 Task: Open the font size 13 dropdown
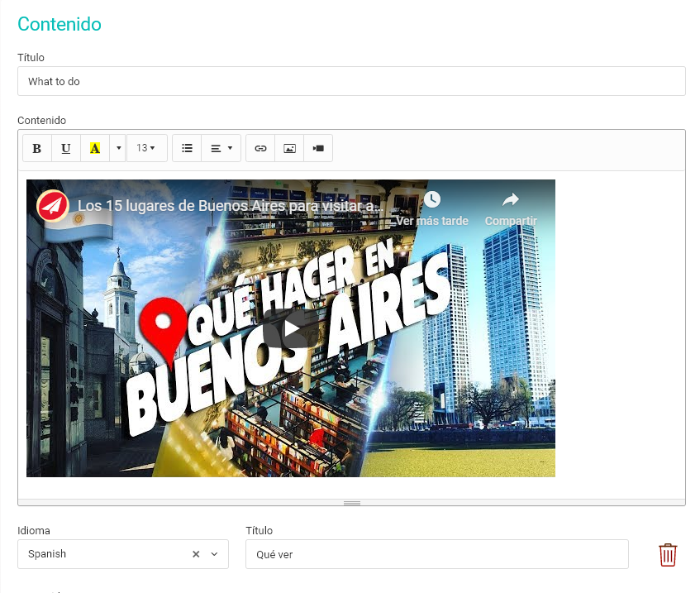pos(146,148)
